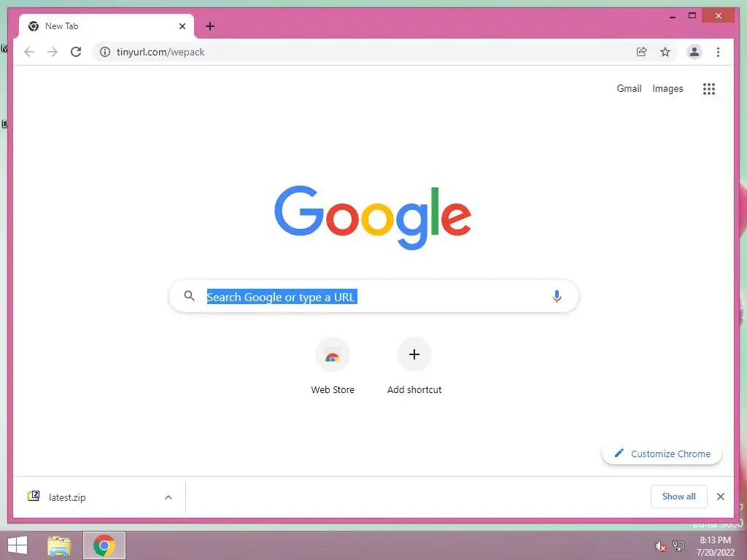Open the Chrome profile avatar
The image size is (747, 560).
[x=694, y=52]
